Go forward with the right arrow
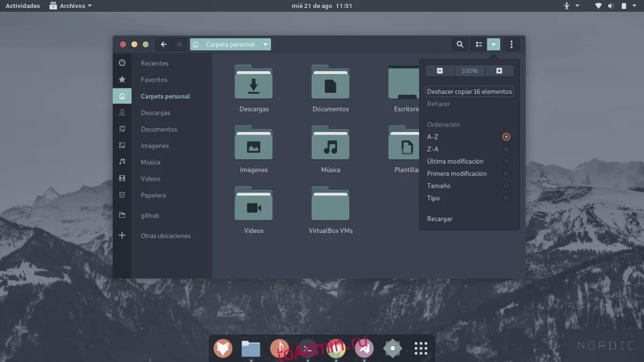This screenshot has height=362, width=644. click(x=179, y=45)
